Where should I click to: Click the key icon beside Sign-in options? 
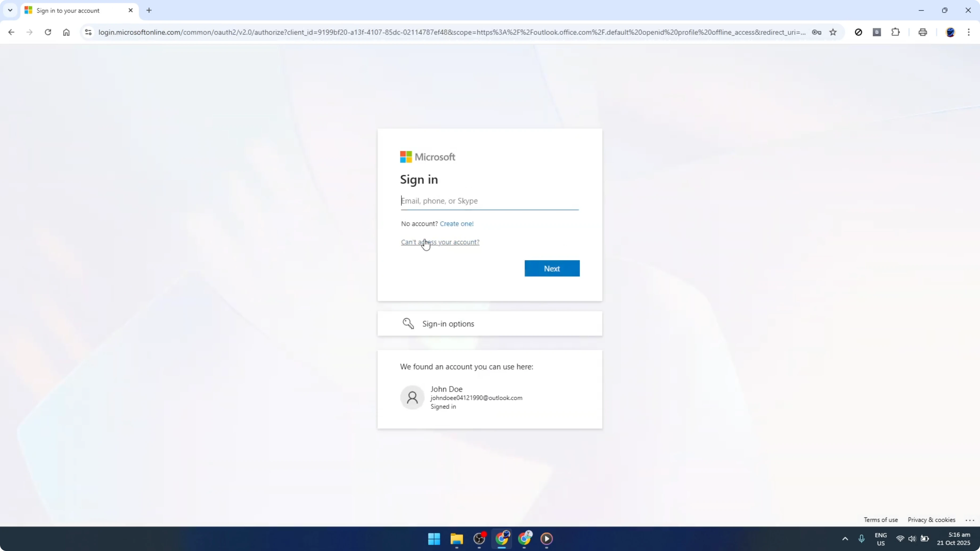(408, 324)
